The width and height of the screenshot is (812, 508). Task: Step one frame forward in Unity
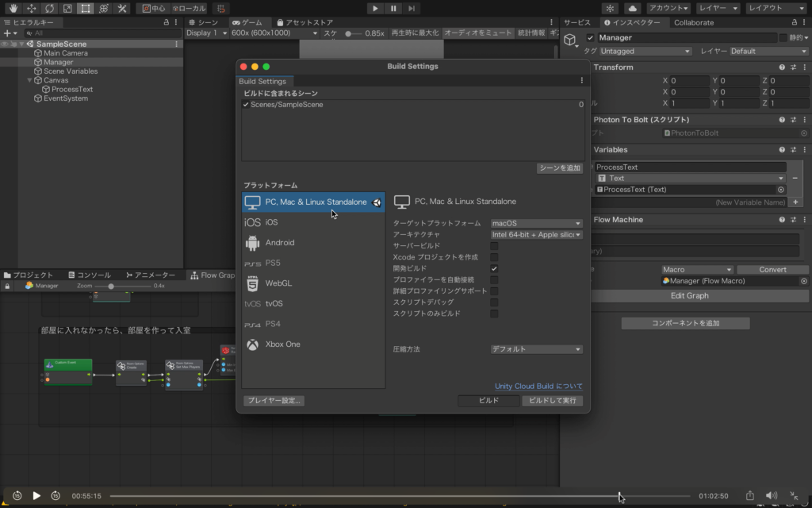click(412, 8)
